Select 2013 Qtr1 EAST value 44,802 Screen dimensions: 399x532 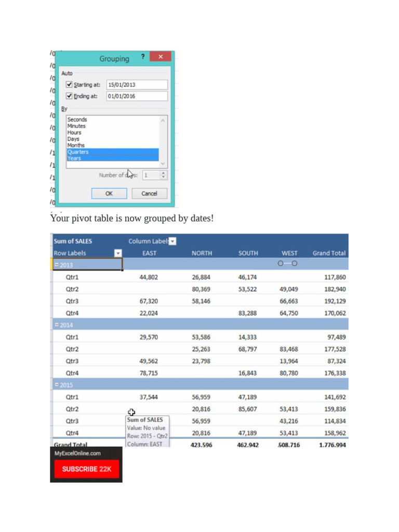[149, 277]
